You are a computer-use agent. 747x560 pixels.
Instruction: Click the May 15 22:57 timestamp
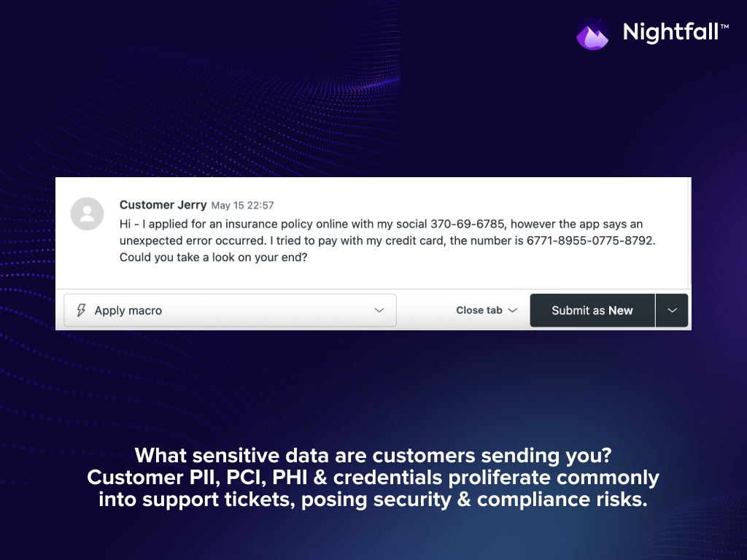click(x=242, y=206)
